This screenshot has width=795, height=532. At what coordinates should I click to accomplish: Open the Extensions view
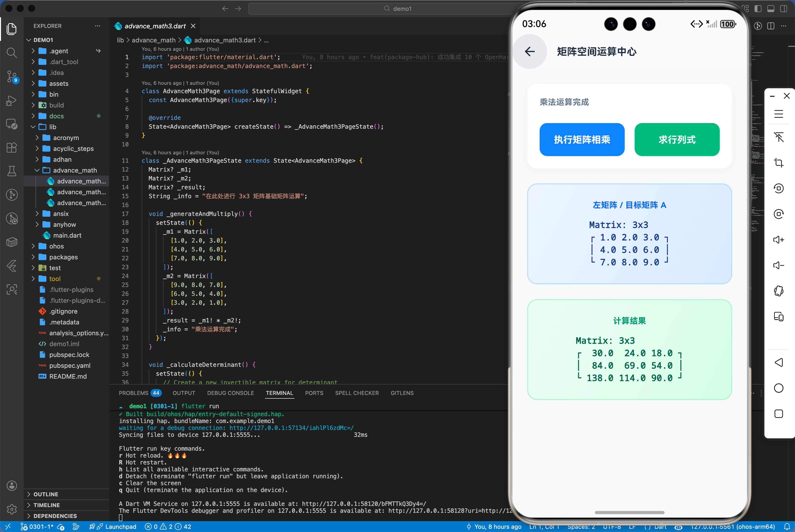tap(12, 148)
